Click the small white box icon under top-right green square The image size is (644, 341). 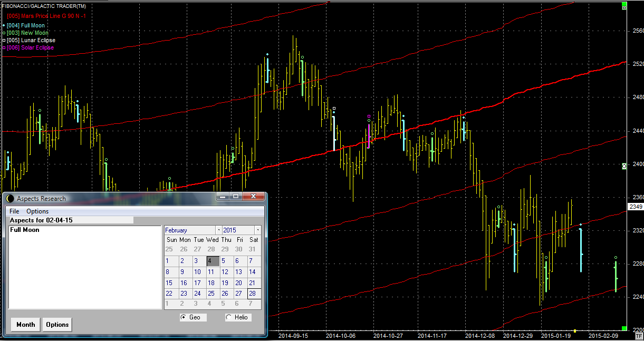point(624,8)
